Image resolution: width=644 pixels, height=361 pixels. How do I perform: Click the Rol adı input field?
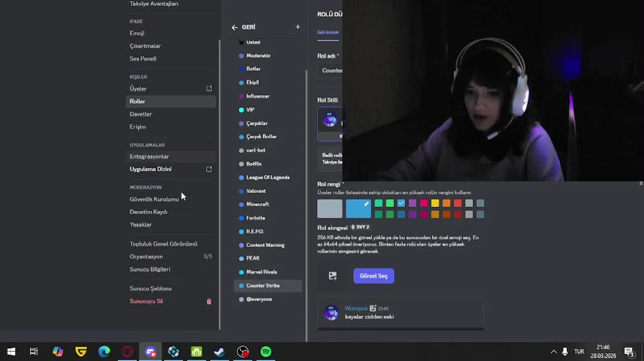(330, 71)
